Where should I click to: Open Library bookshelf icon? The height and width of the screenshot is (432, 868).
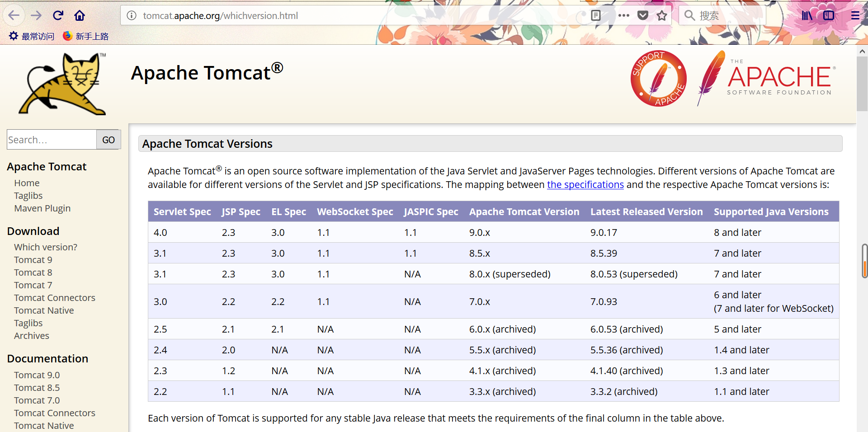807,16
